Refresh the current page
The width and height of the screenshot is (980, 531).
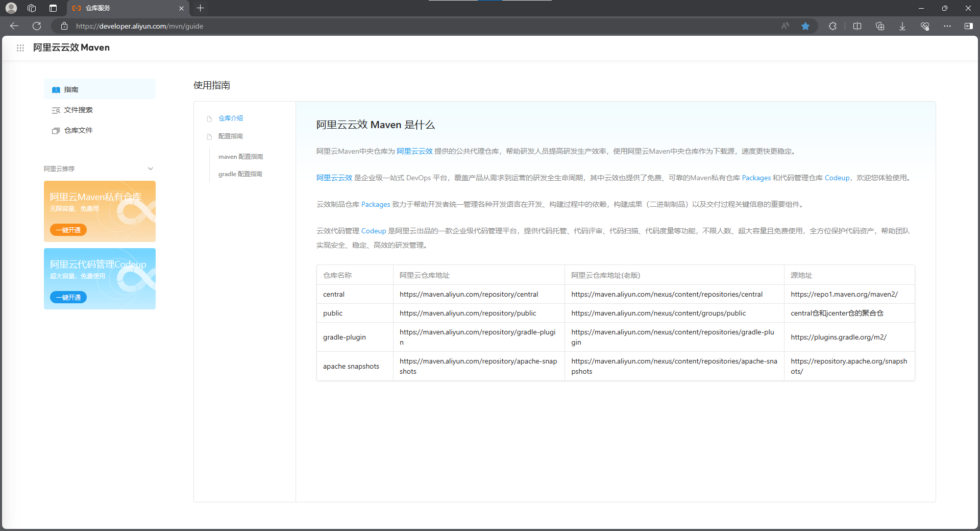(37, 26)
